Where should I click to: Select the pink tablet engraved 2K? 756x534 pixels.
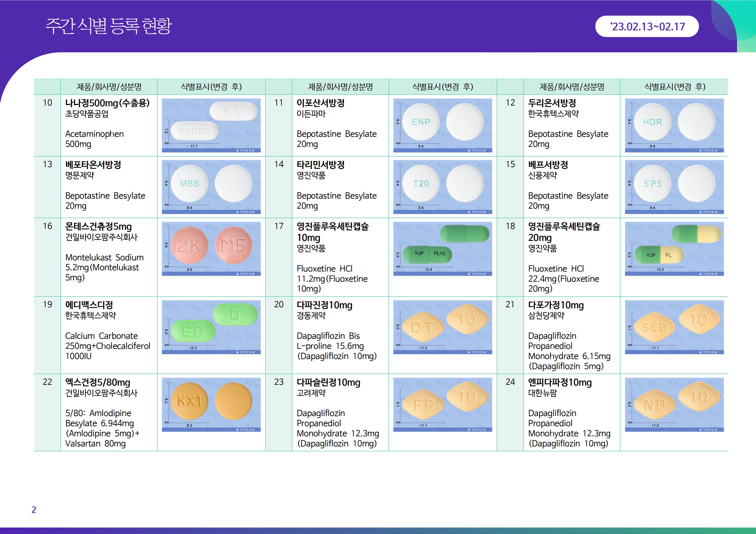click(x=189, y=245)
